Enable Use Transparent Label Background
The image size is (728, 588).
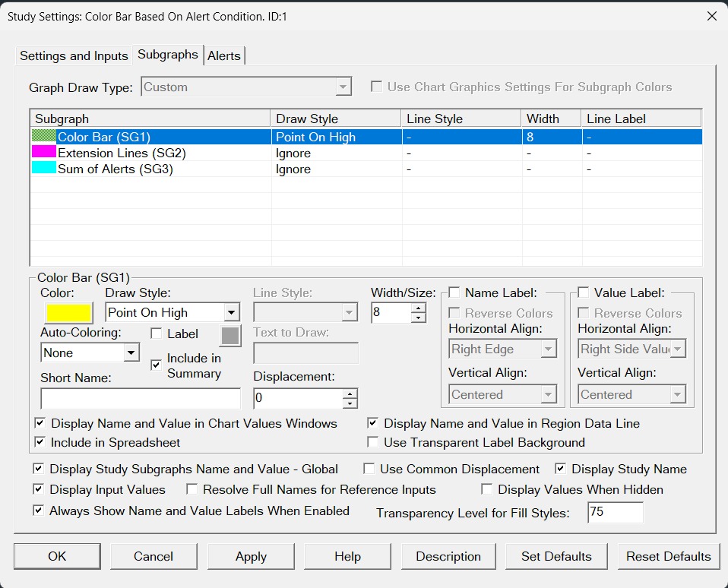[373, 442]
